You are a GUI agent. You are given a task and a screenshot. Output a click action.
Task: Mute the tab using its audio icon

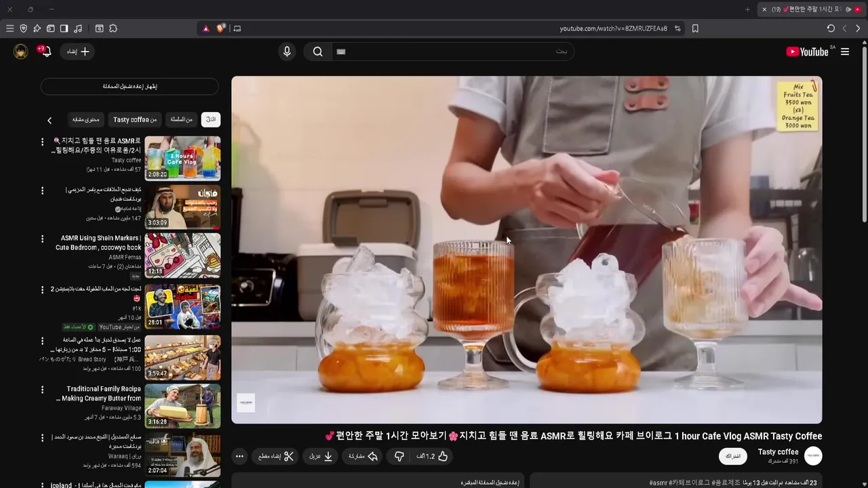coord(848,9)
